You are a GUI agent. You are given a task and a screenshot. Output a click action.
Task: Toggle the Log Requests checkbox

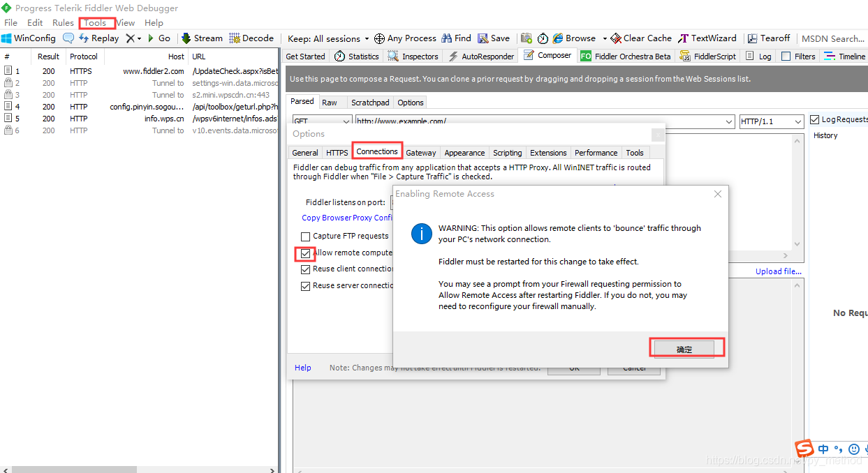pyautogui.click(x=815, y=120)
